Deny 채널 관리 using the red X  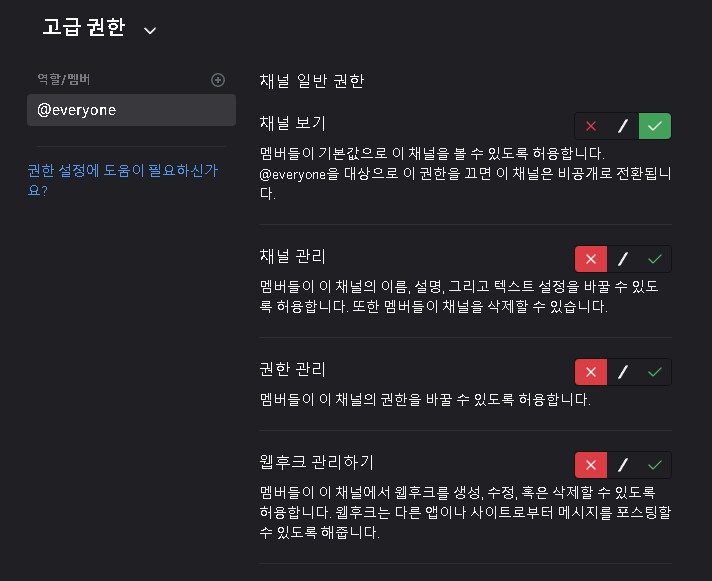click(x=591, y=259)
